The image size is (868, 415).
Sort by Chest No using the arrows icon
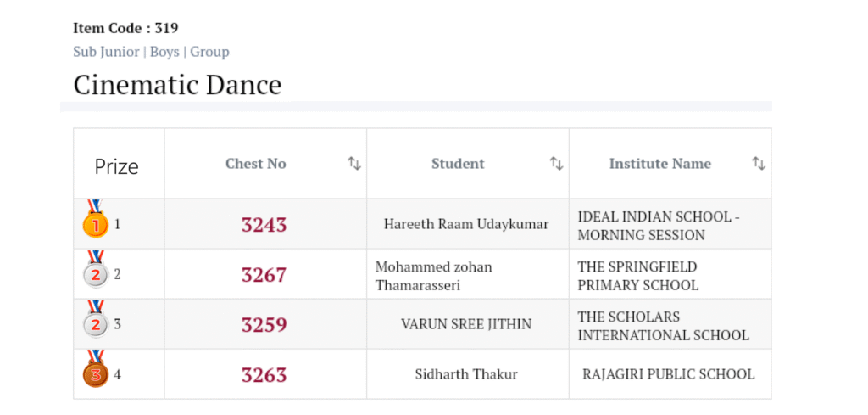point(354,163)
